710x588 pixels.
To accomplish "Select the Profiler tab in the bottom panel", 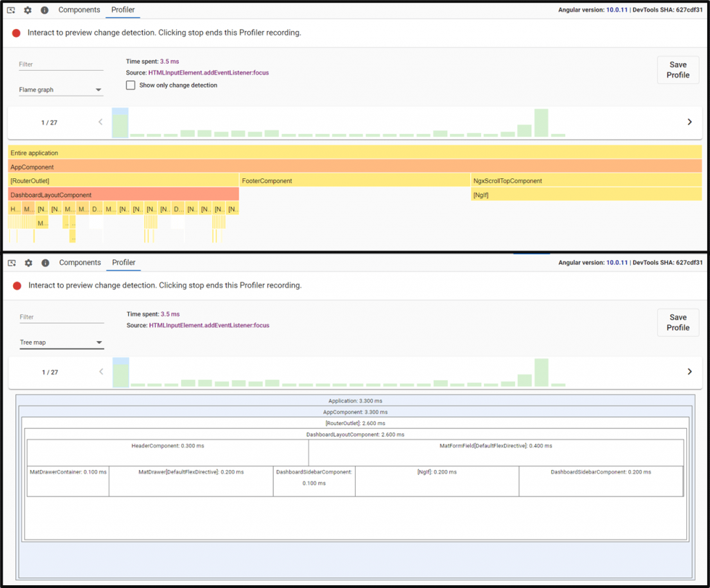I will (123, 263).
